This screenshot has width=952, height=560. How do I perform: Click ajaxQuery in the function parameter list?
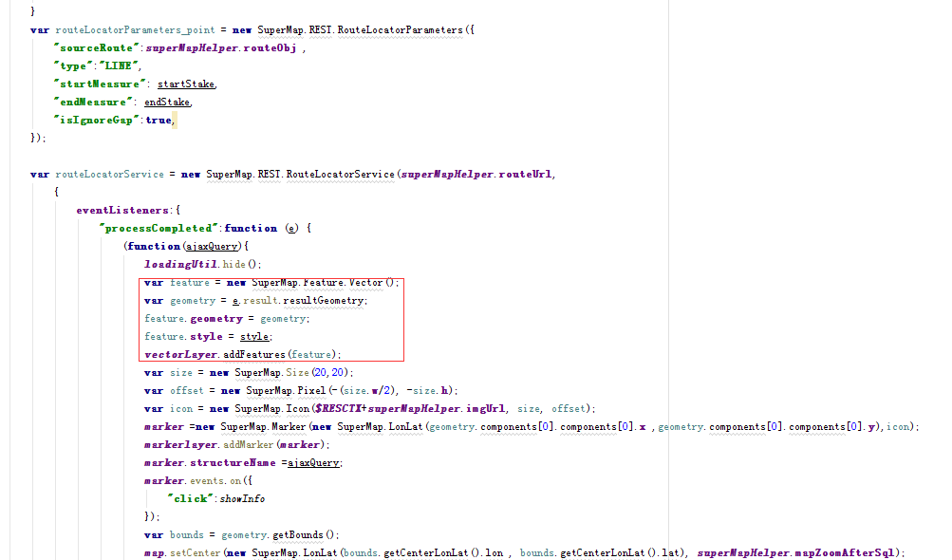pos(212,247)
